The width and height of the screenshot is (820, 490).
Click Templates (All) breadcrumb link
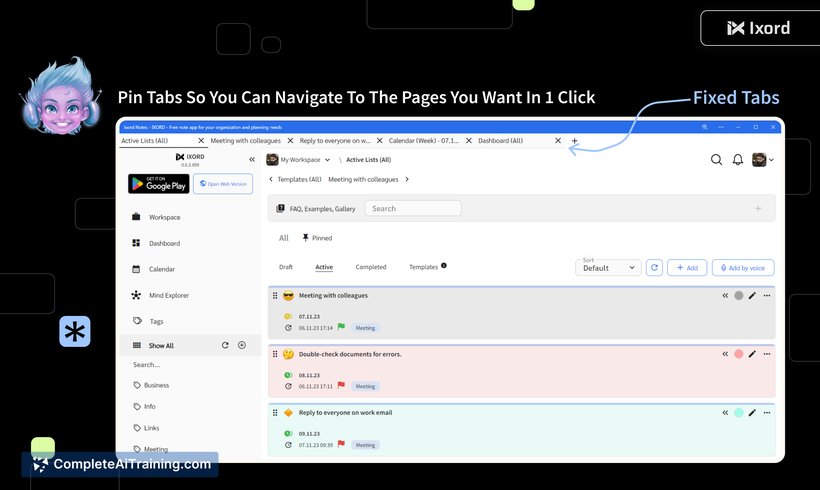(299, 179)
